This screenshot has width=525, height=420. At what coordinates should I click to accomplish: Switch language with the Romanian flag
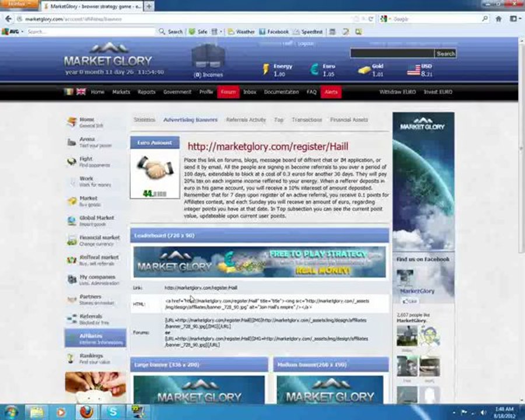(69, 92)
